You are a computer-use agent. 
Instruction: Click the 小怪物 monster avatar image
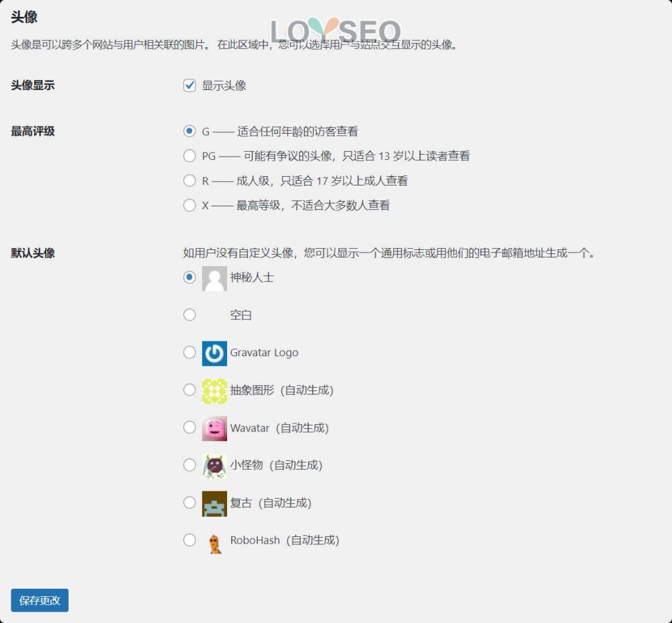point(213,465)
